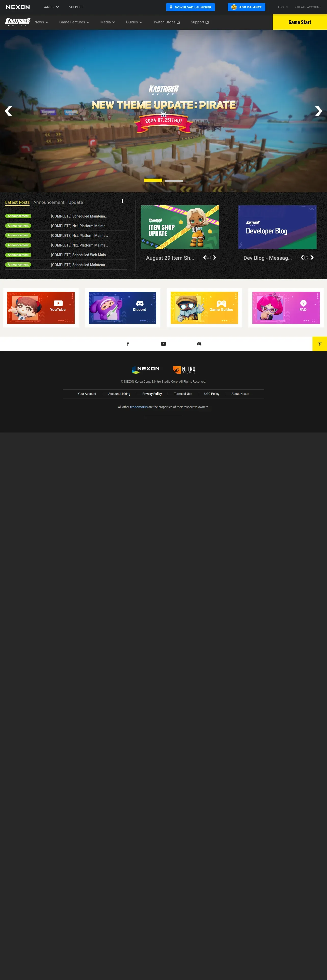Open the Discord icon in social bar
The width and height of the screenshot is (327, 980).
[x=199, y=344]
